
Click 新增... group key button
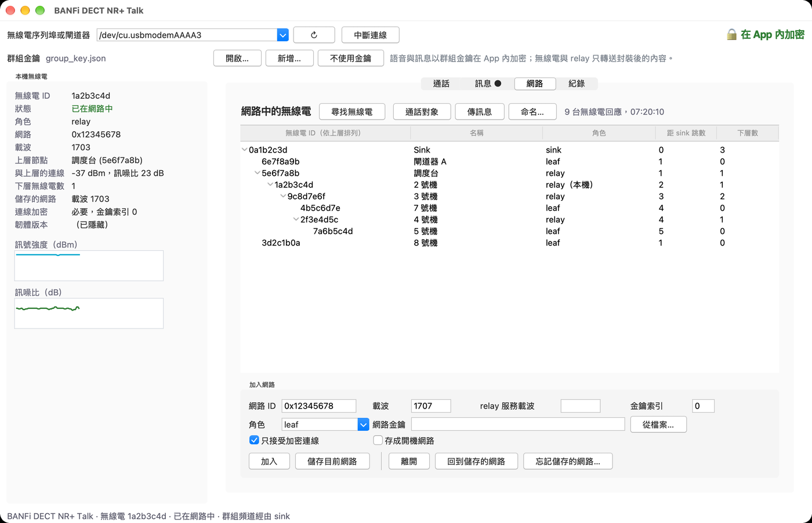[x=289, y=58]
